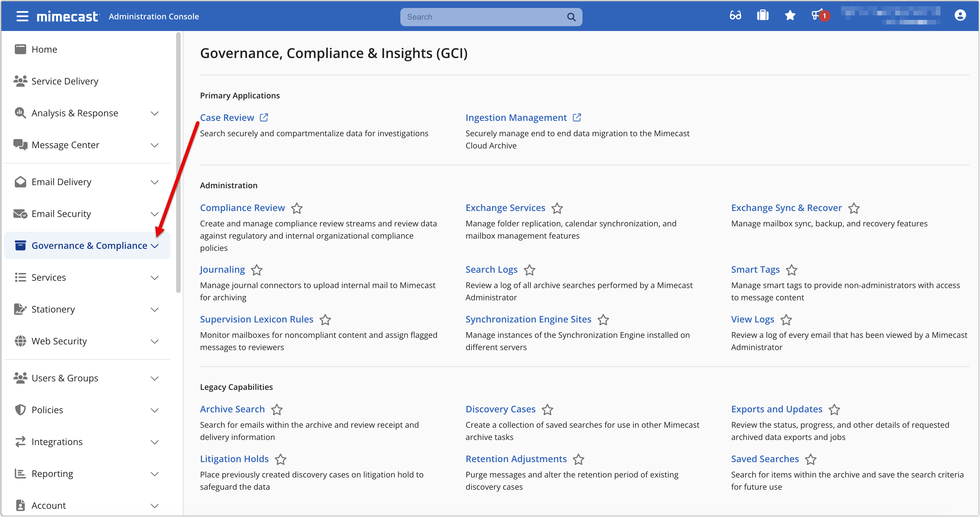The width and height of the screenshot is (980, 517).
Task: Open the Journaling link
Action: (x=222, y=270)
